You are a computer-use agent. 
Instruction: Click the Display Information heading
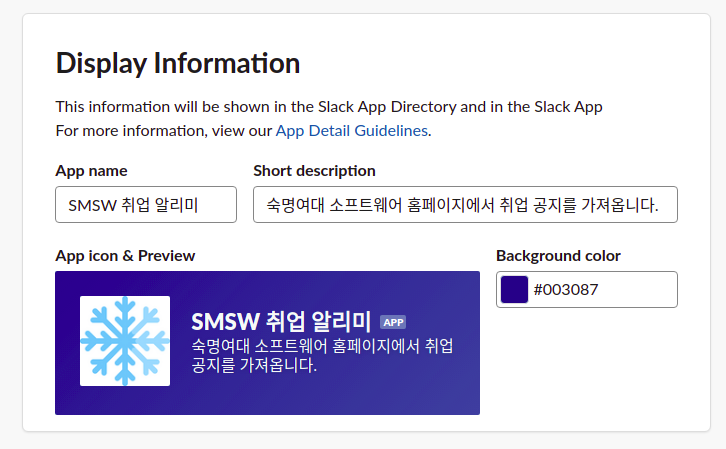178,63
